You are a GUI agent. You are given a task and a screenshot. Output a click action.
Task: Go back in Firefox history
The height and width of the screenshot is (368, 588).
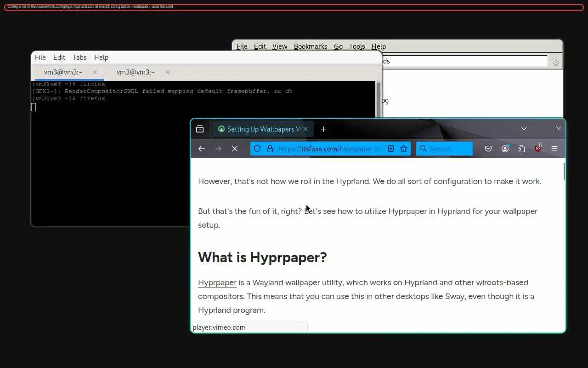coord(201,149)
